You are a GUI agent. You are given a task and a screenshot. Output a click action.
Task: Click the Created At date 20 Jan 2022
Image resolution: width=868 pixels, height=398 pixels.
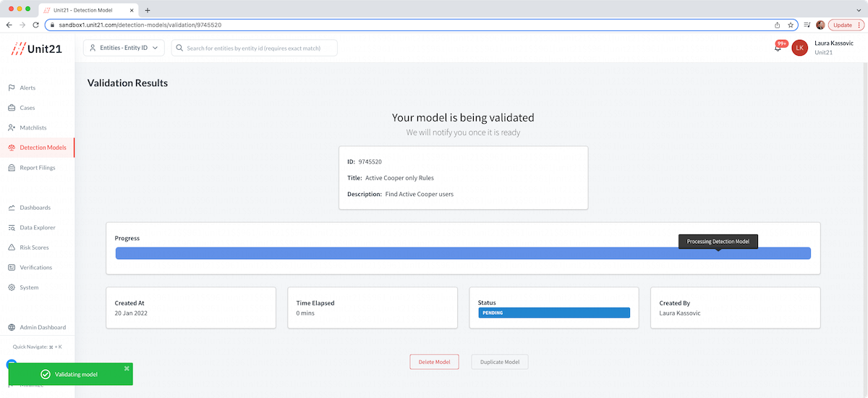pyautogui.click(x=131, y=313)
